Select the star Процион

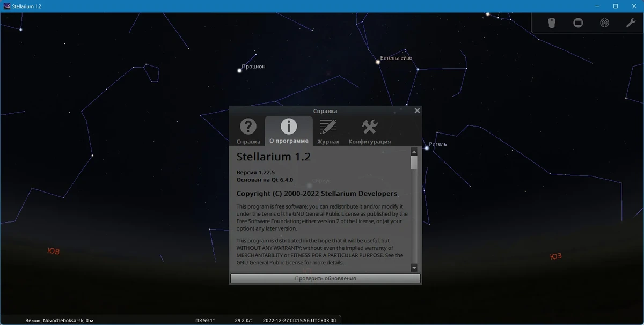[239, 70]
